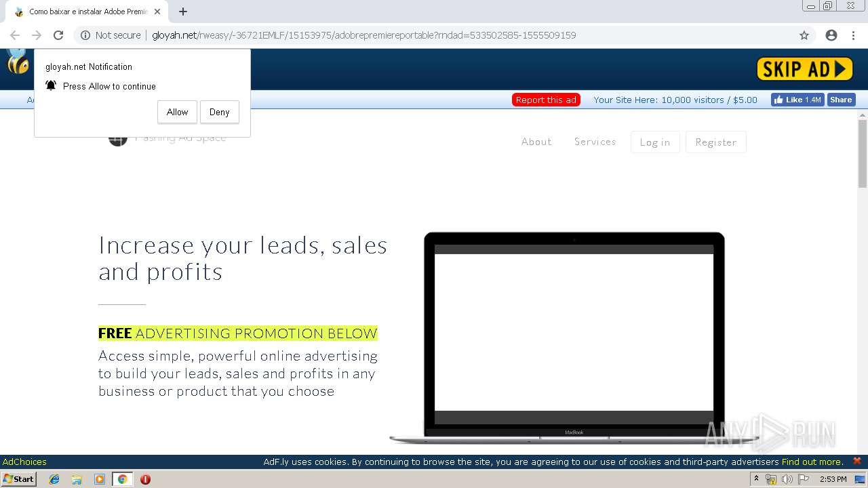Open the Windows Start menu
This screenshot has height=488, width=868.
(x=18, y=479)
